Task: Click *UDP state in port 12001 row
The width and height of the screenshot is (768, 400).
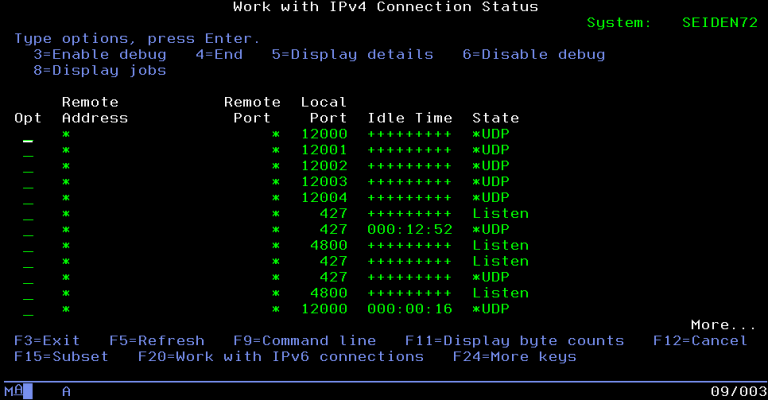Action: [x=491, y=150]
